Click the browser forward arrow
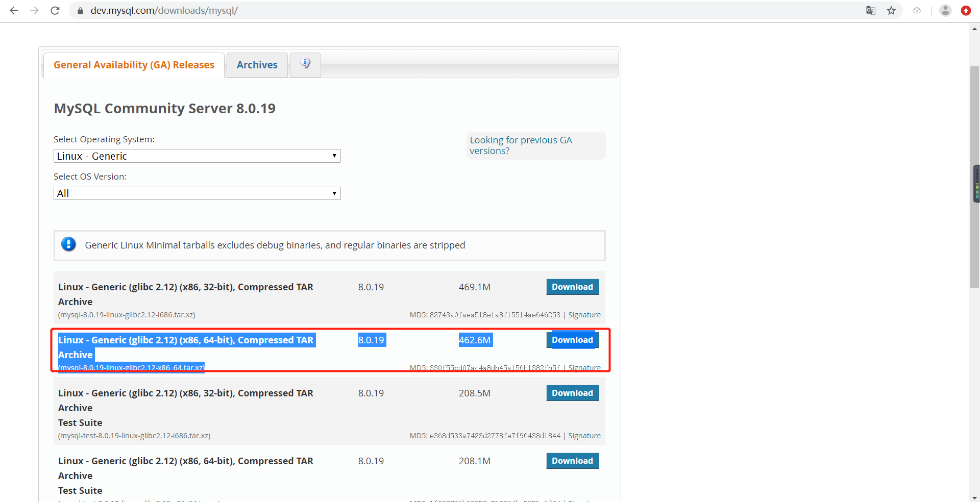 34,10
